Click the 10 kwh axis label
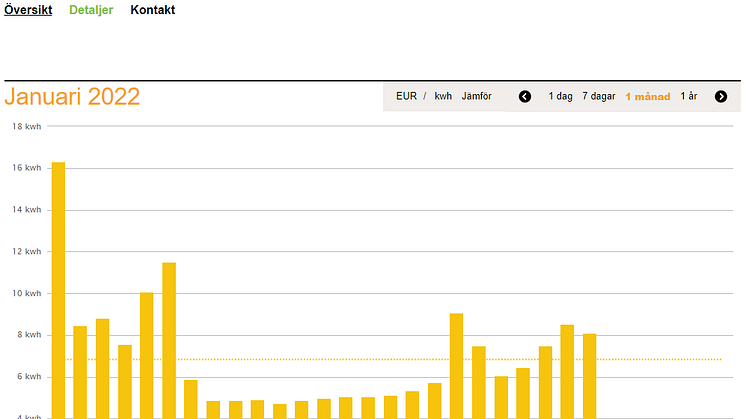Viewport: 746px width, 419px height. click(x=27, y=293)
